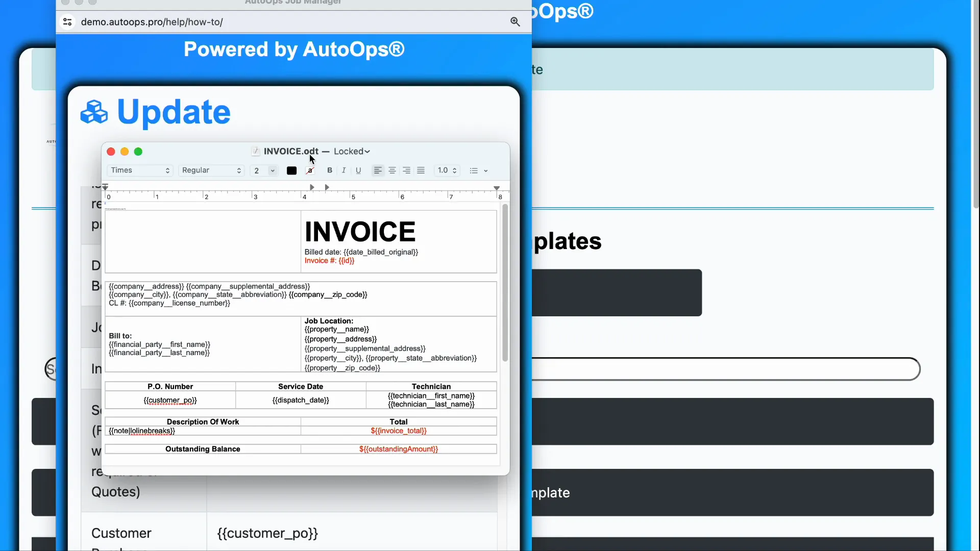Click the INVOICE.odt document proxy icon
Image resolution: width=980 pixels, height=551 pixels.
point(256,152)
